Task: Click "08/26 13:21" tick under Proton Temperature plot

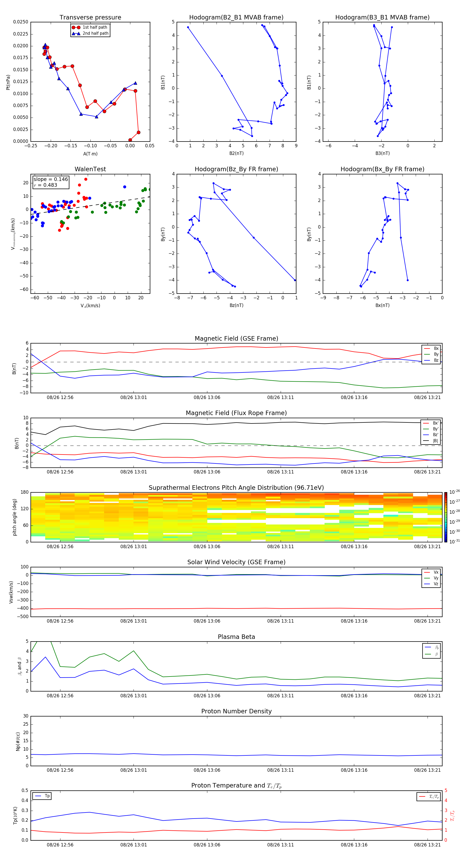Action: (427, 845)
